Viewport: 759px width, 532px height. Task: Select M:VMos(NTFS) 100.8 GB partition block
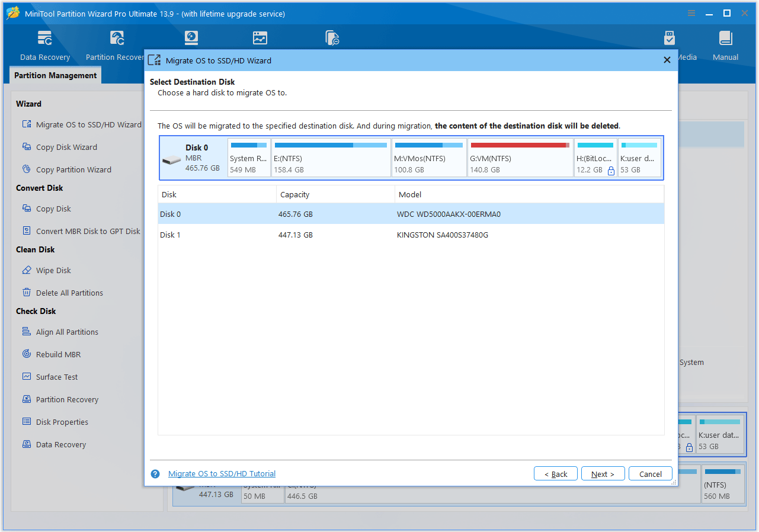coord(429,158)
